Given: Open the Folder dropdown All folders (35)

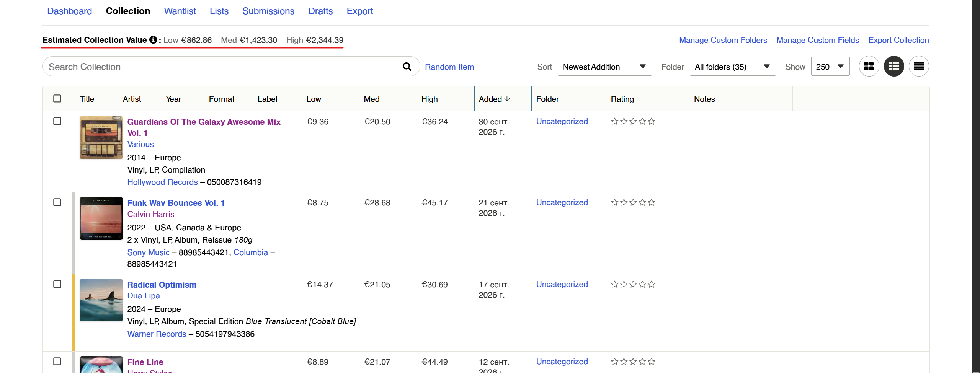Looking at the screenshot, I should [733, 66].
